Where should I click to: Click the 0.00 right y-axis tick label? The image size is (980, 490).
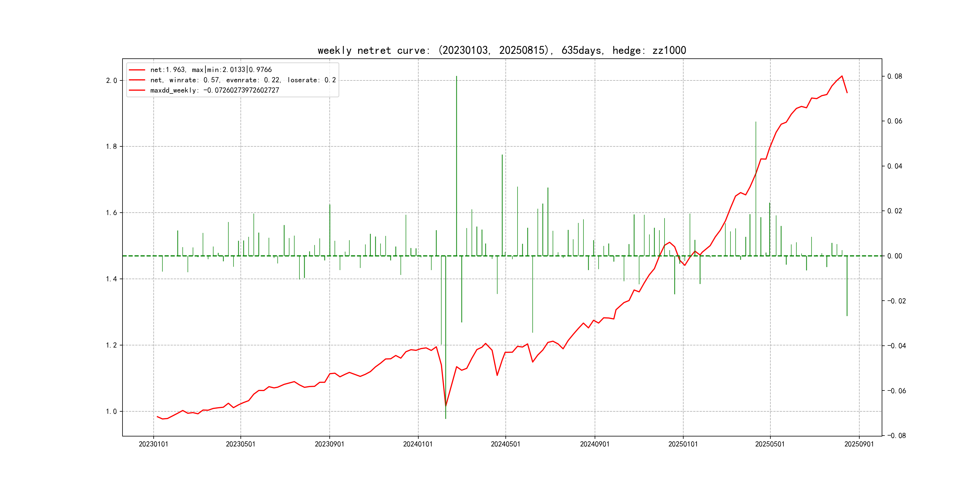894,256
